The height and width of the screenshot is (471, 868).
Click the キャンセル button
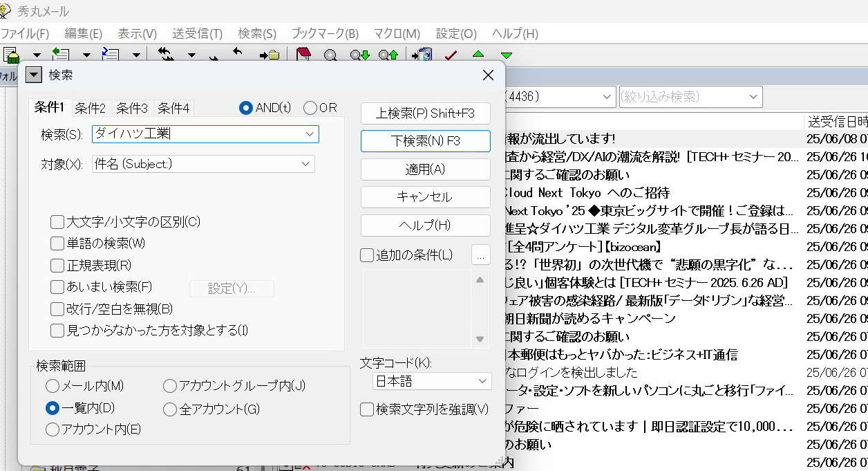click(x=425, y=197)
